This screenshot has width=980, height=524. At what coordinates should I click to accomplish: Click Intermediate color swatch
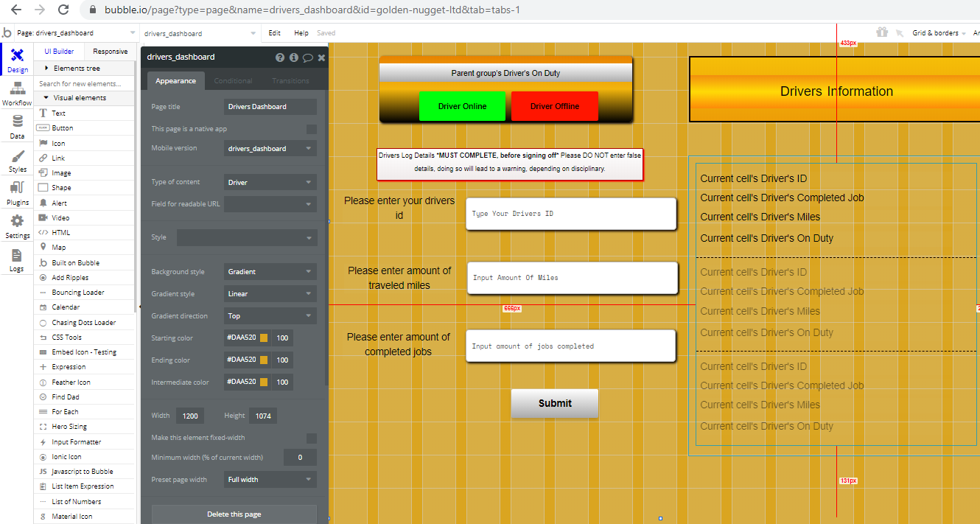click(264, 382)
